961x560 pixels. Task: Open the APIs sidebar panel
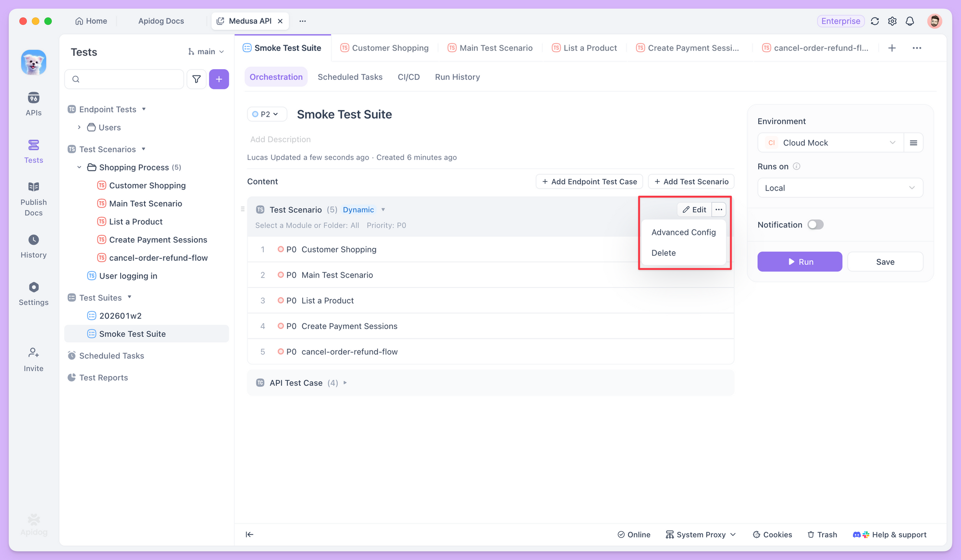click(33, 102)
